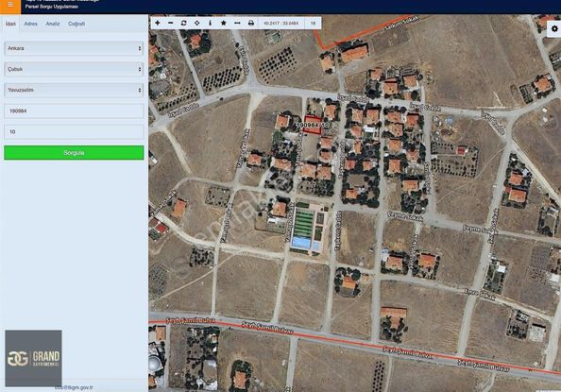Click the locate crosshair icon
Image resolution: width=561 pixels, height=392 pixels.
pyautogui.click(x=196, y=23)
